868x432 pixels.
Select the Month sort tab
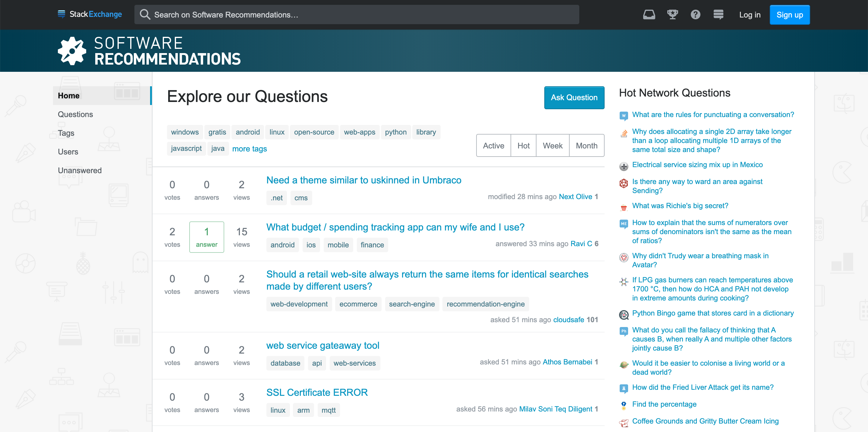pyautogui.click(x=587, y=146)
